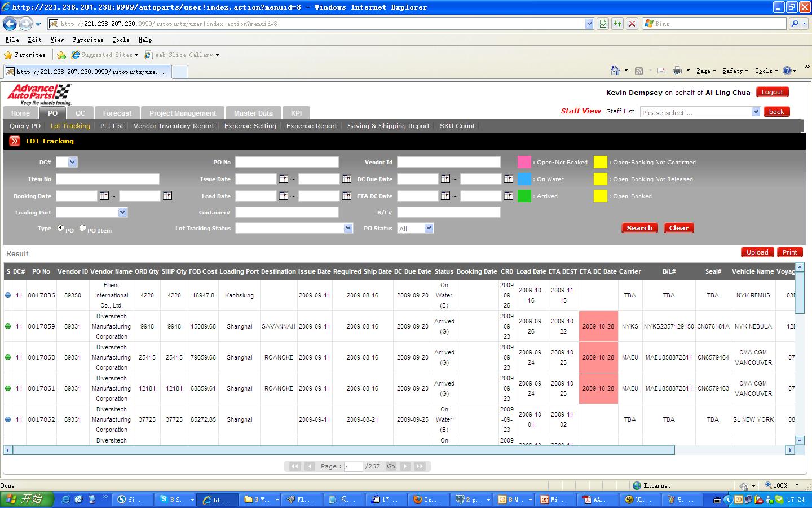The height and width of the screenshot is (508, 812).
Task: Expand the Loading Port dropdown
Action: click(x=122, y=212)
